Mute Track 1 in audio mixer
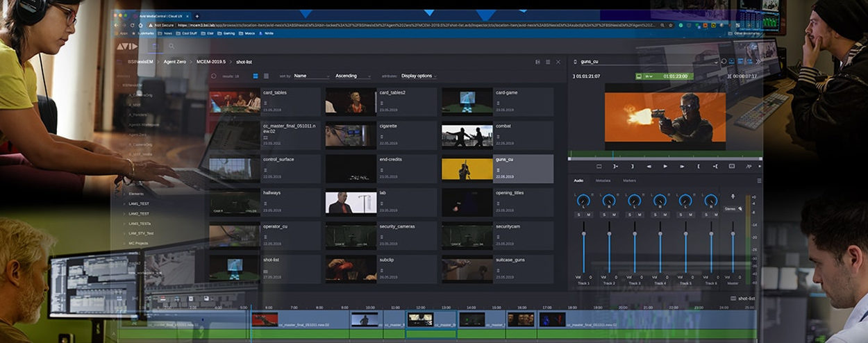Viewport: 868px width, 343px height. coord(588,215)
